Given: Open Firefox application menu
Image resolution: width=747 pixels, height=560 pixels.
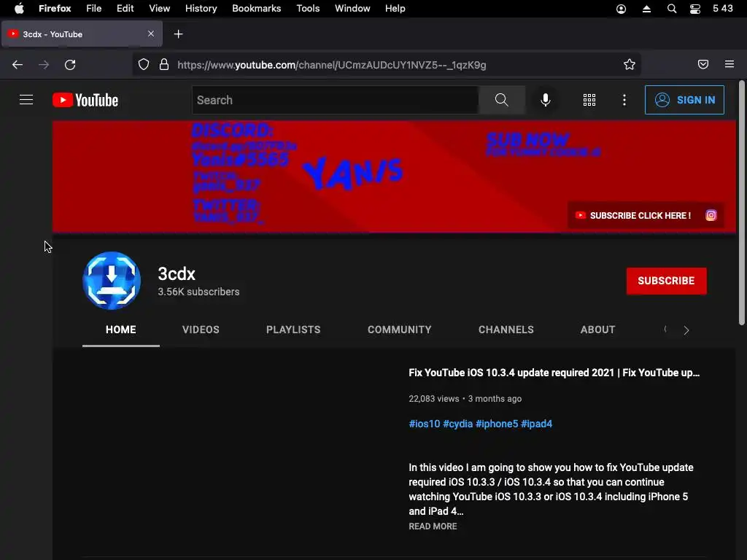Looking at the screenshot, I should pos(729,64).
